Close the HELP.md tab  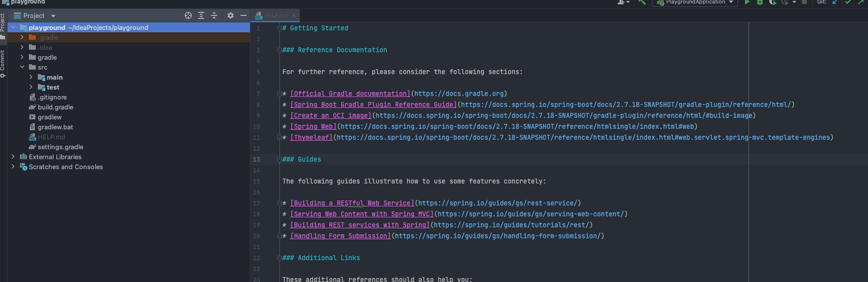point(294,15)
